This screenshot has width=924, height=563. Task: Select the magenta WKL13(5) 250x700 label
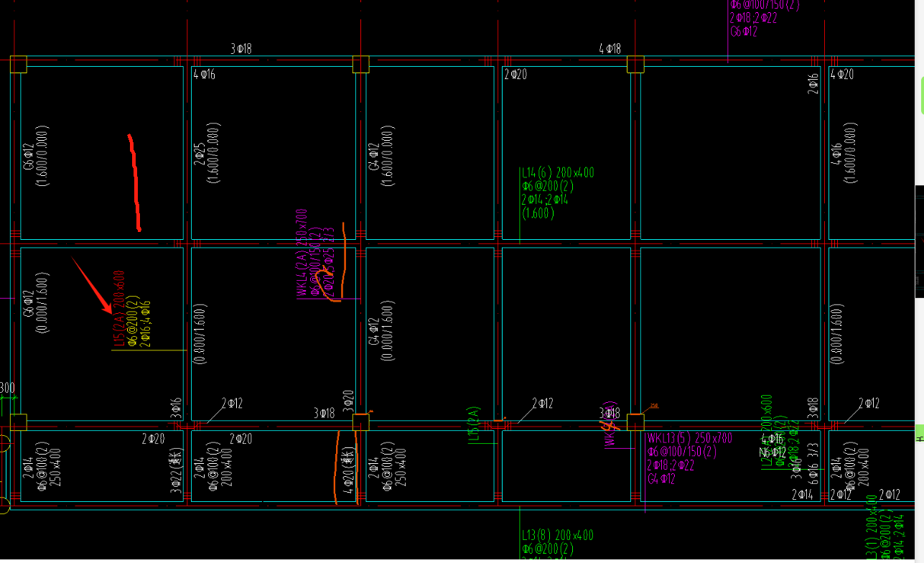pos(689,438)
